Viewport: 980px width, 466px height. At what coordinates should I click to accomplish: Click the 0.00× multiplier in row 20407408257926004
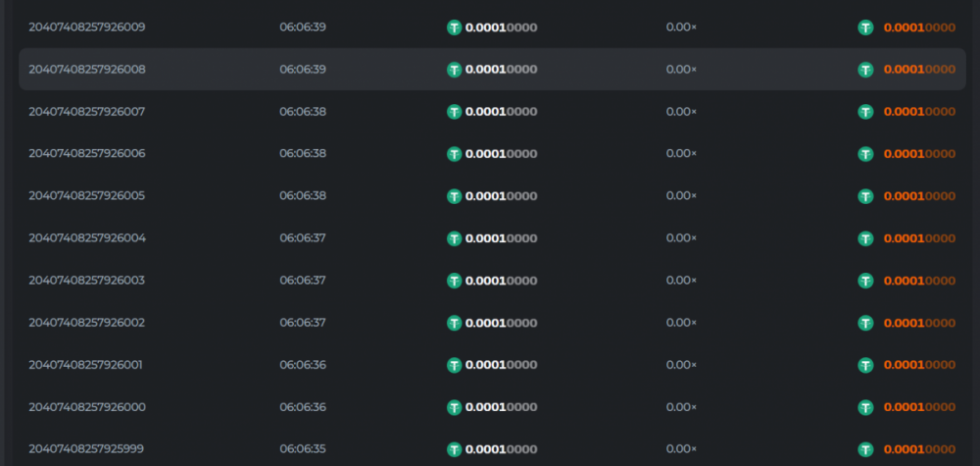pos(681,238)
